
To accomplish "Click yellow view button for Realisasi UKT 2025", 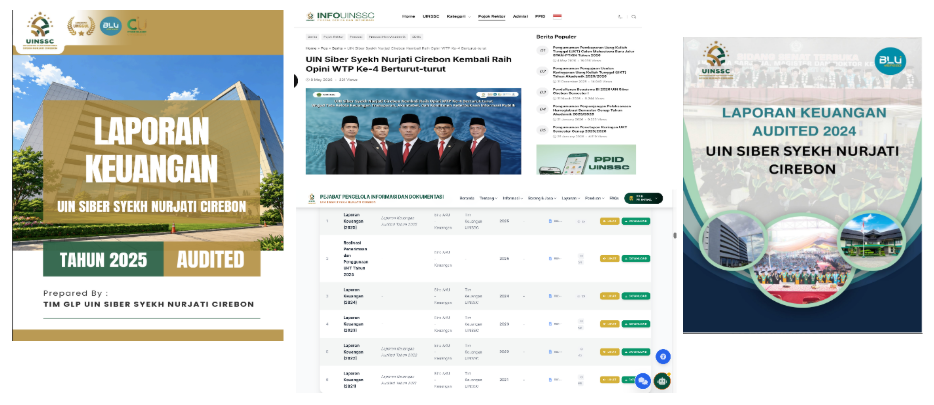I will [x=609, y=258].
